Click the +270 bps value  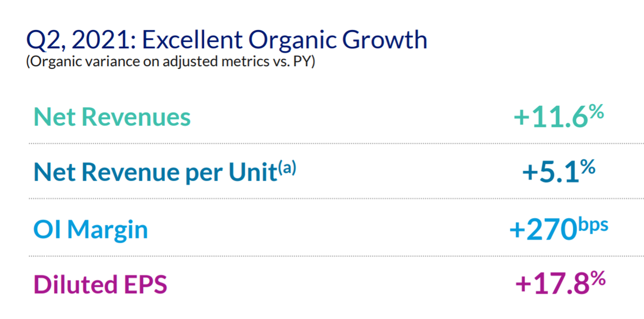(559, 228)
